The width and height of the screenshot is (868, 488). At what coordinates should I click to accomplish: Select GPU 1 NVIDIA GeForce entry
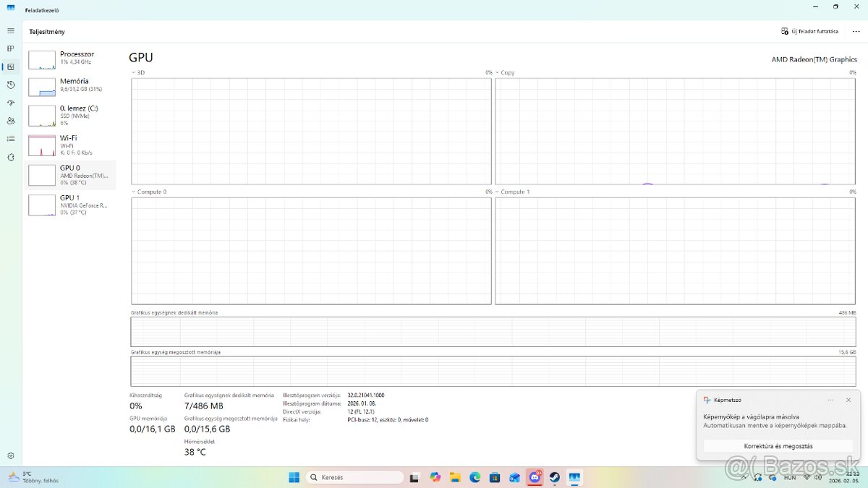(x=71, y=205)
